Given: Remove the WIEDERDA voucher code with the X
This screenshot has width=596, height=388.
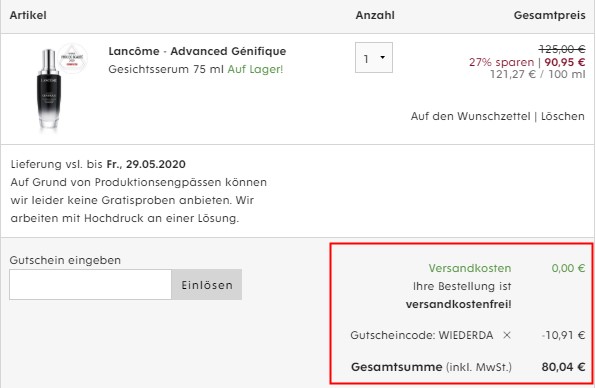Looking at the screenshot, I should (x=507, y=335).
